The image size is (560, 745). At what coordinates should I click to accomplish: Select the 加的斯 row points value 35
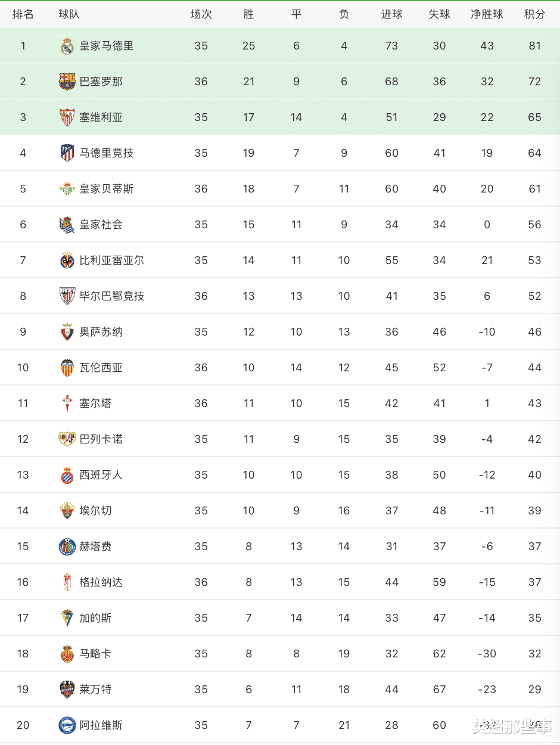(x=534, y=618)
